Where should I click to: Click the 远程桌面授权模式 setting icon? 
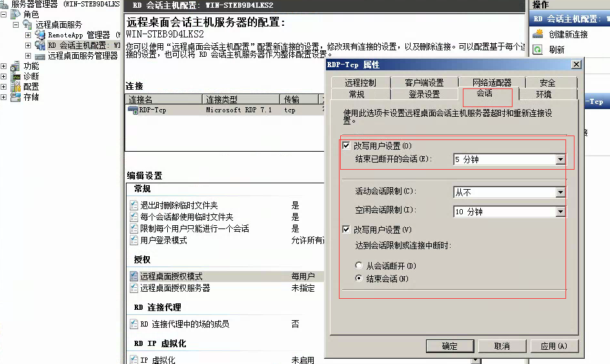point(134,276)
